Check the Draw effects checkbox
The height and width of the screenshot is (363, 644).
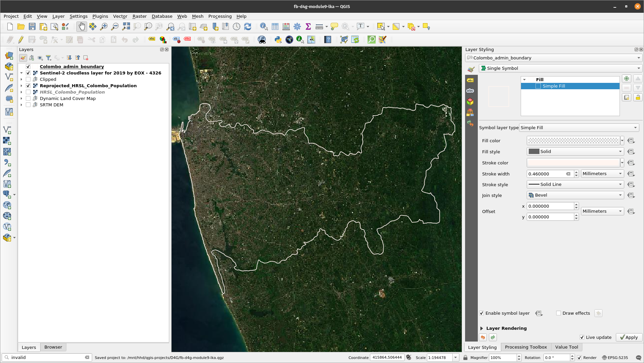point(559,313)
